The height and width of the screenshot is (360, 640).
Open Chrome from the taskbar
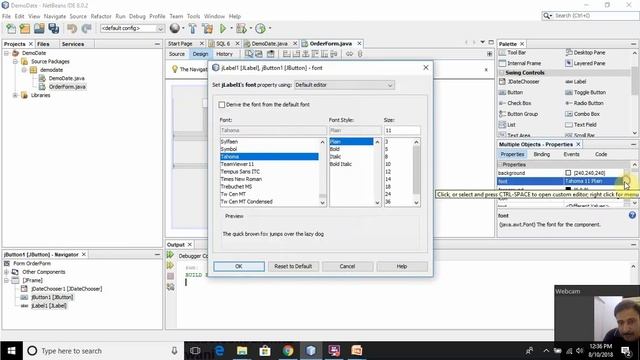coord(288,351)
